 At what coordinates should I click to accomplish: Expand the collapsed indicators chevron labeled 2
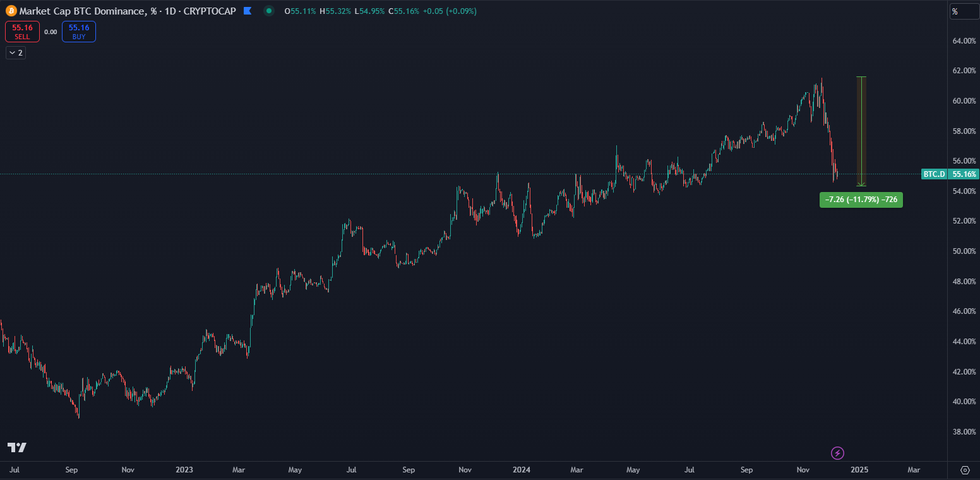(16, 53)
